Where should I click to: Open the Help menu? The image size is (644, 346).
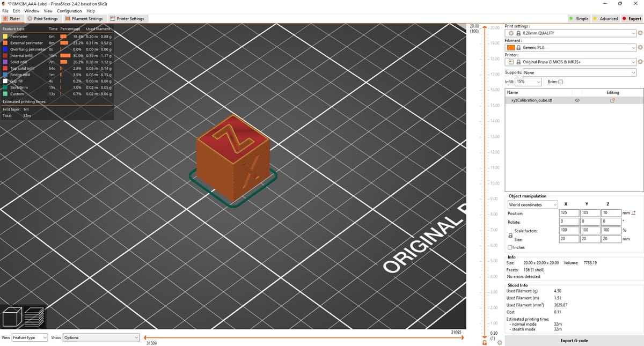(91, 11)
